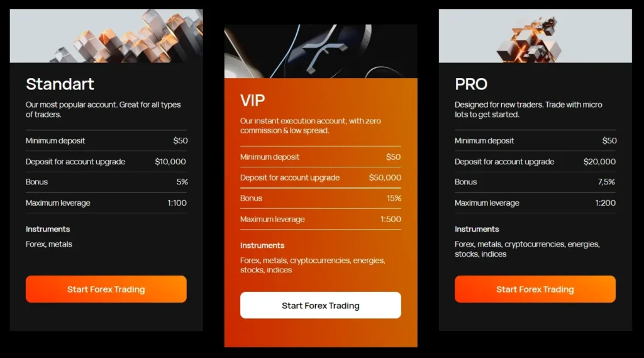Click the 15% bonus value
Screen dimensions: 644x358
coord(394,198)
